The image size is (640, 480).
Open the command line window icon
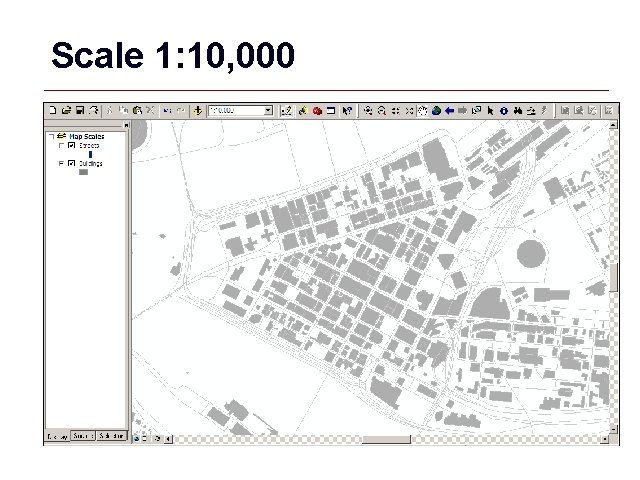point(331,111)
